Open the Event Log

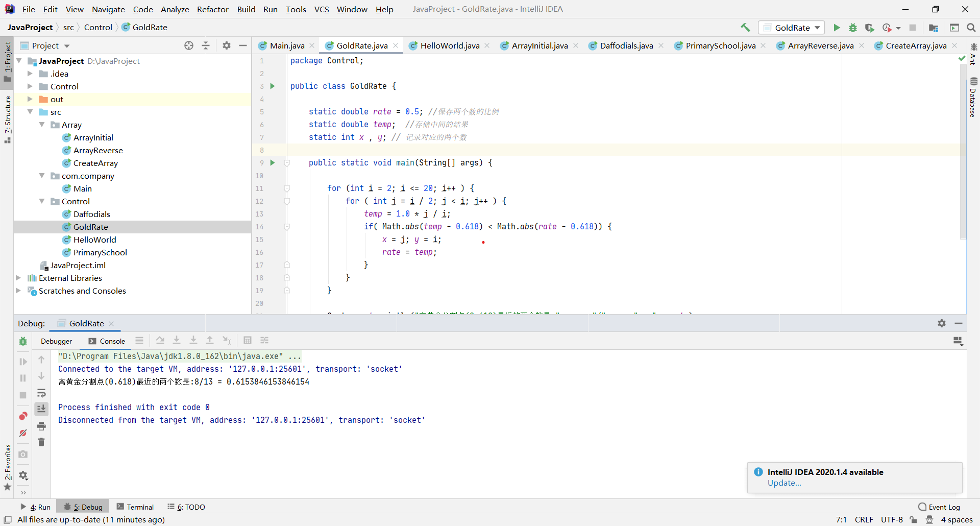click(x=939, y=507)
